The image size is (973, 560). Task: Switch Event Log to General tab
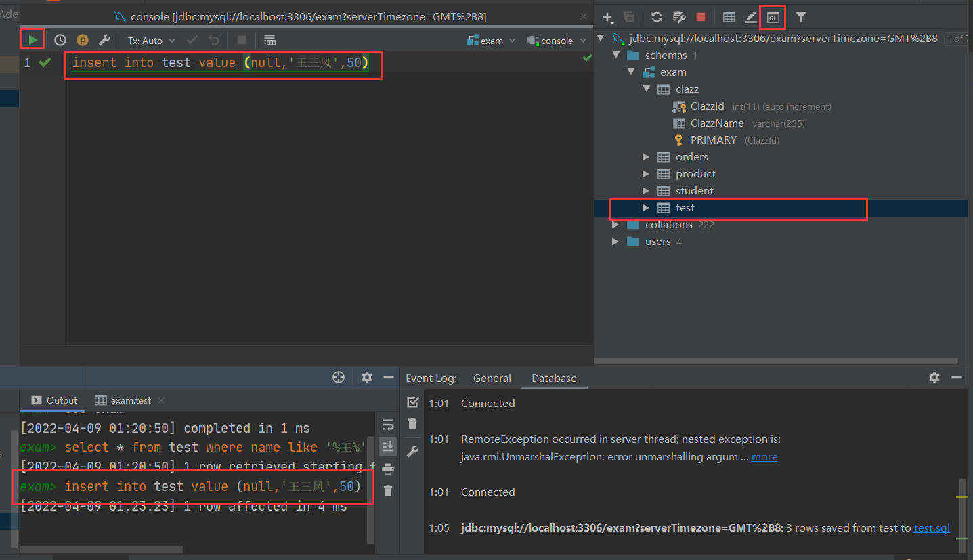(492, 379)
